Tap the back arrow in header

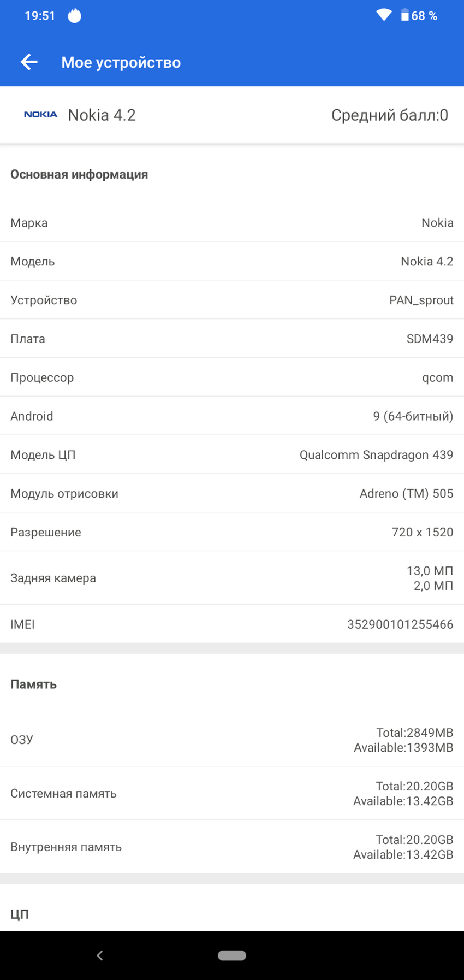29,62
